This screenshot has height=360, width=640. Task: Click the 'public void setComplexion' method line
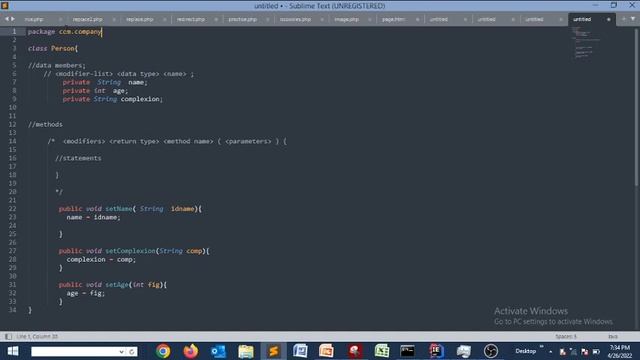134,251
